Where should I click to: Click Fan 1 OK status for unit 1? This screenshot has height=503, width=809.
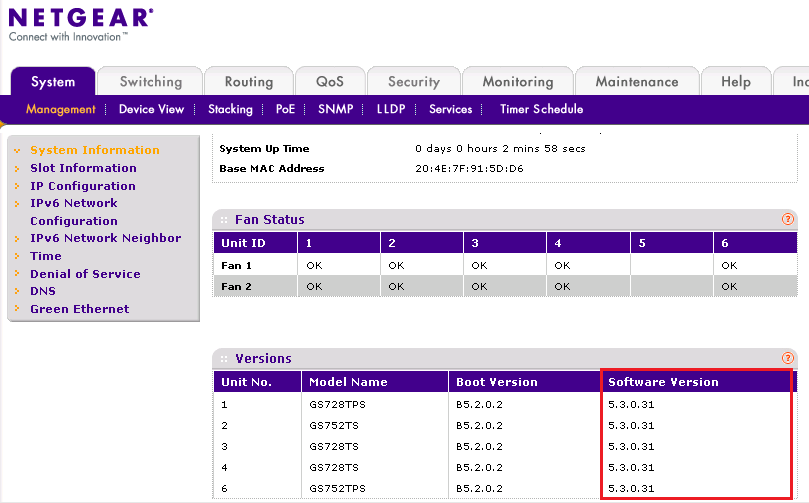314,266
